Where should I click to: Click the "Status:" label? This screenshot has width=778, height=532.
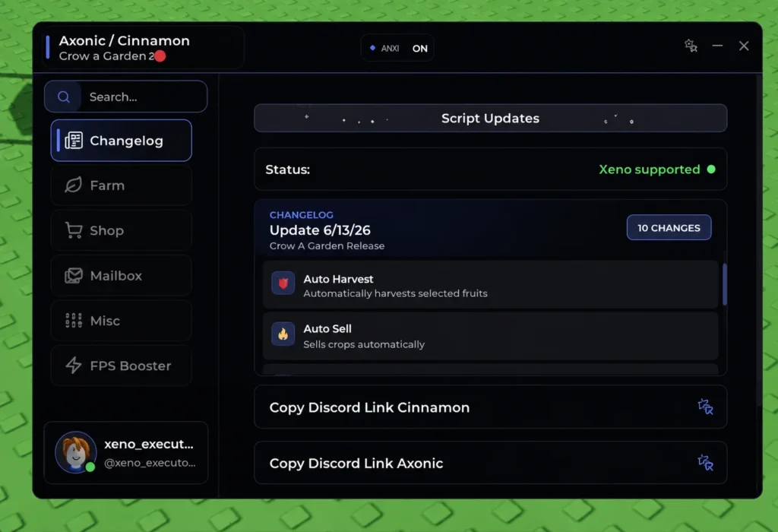287,169
